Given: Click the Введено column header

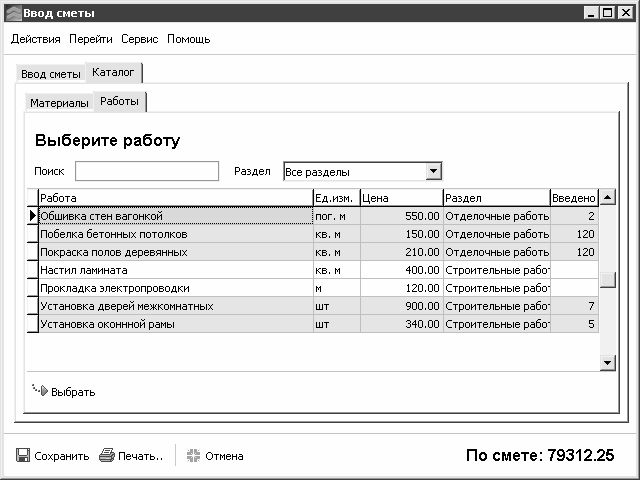Looking at the screenshot, I should [574, 198].
